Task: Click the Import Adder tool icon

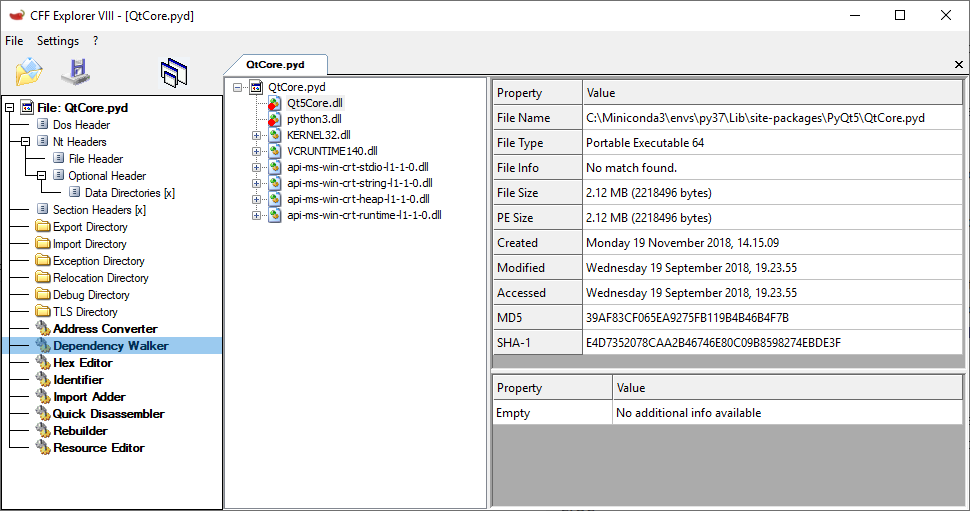Action: tap(43, 397)
